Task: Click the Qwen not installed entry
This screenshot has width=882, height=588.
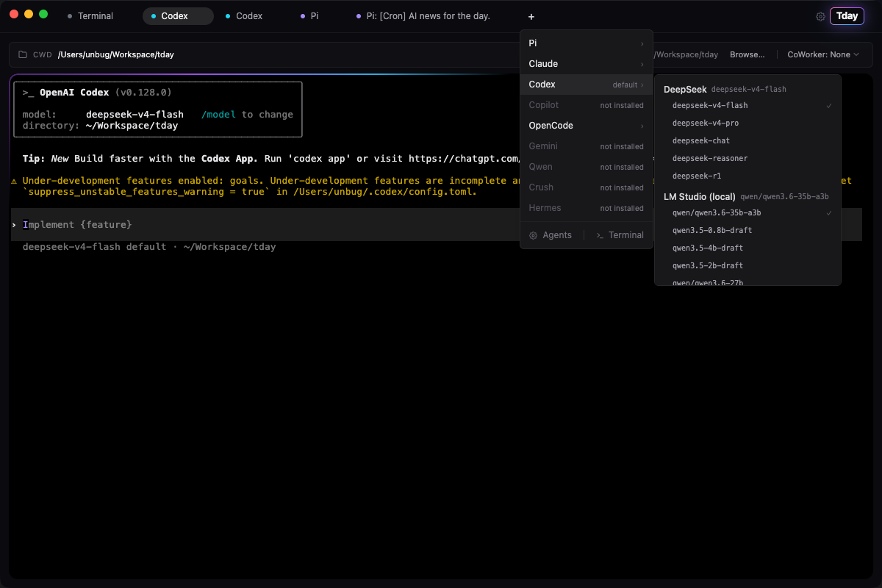Action: pos(587,167)
